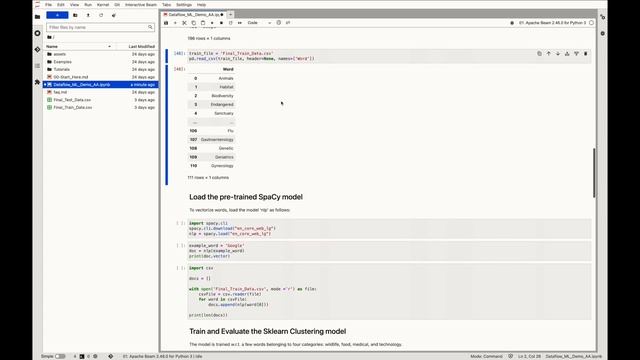Open the Tabs menu

point(167,4)
